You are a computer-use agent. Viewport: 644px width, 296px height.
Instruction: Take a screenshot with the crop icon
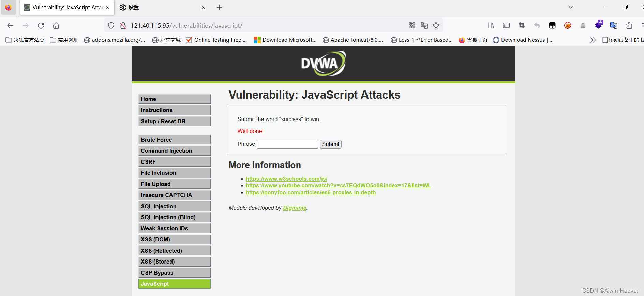(x=522, y=25)
